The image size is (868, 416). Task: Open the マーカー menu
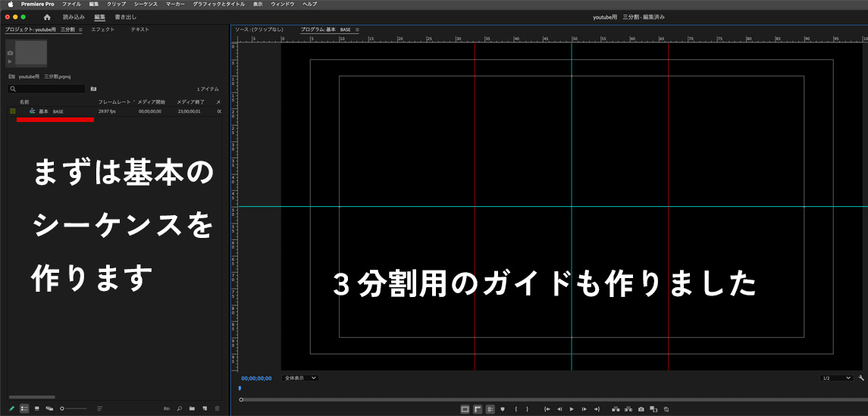click(175, 4)
